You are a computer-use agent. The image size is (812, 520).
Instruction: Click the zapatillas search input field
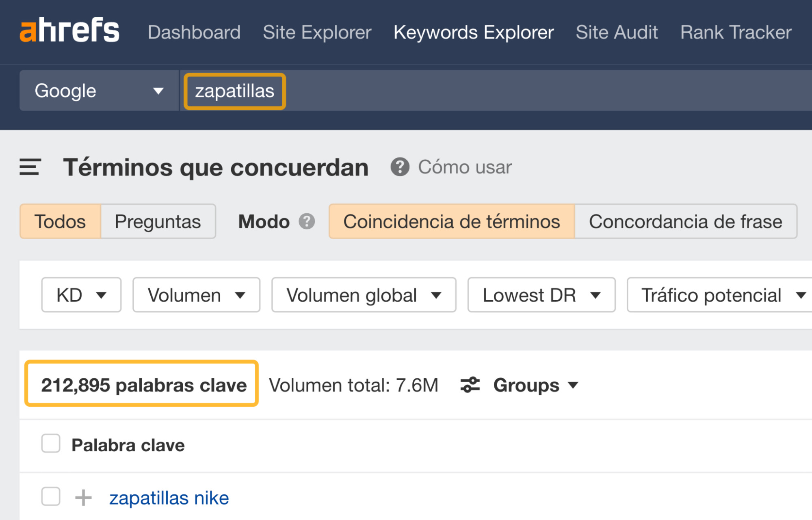tap(234, 90)
